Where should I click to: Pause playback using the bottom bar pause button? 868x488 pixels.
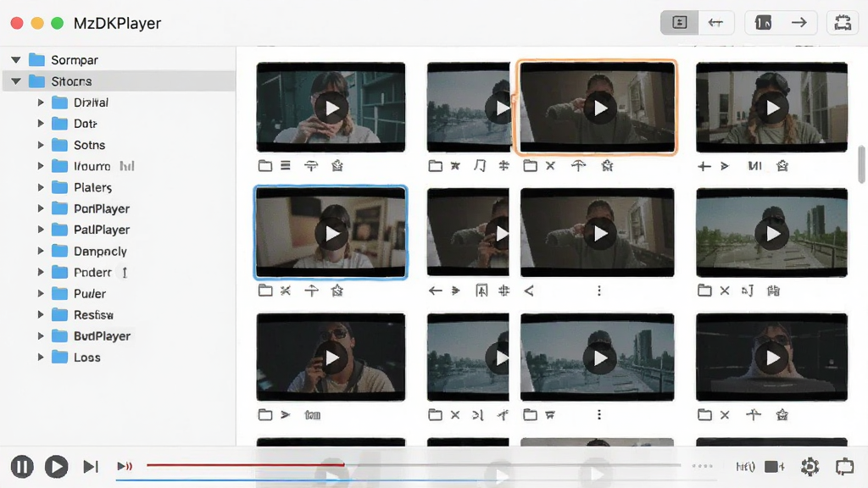coord(22,467)
